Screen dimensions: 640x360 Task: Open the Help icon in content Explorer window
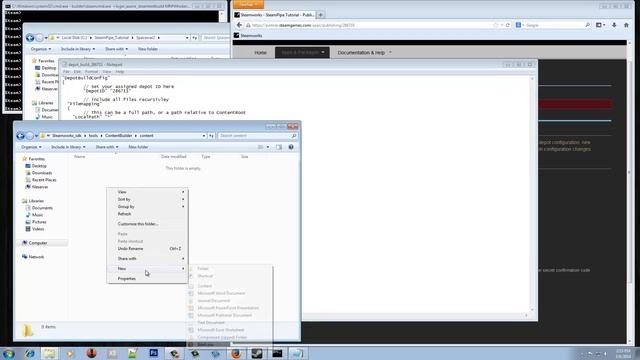(x=291, y=147)
